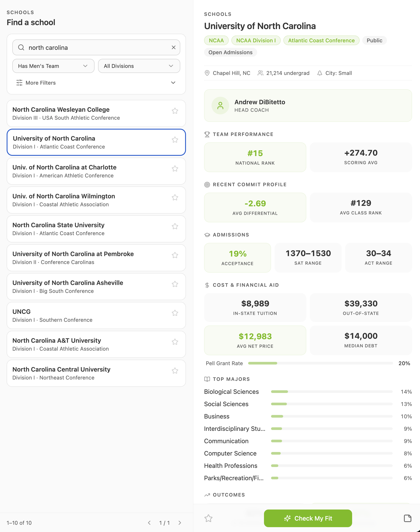This screenshot has height=532, width=420.
Task: Click the Check My Fit button
Action: [308, 518]
